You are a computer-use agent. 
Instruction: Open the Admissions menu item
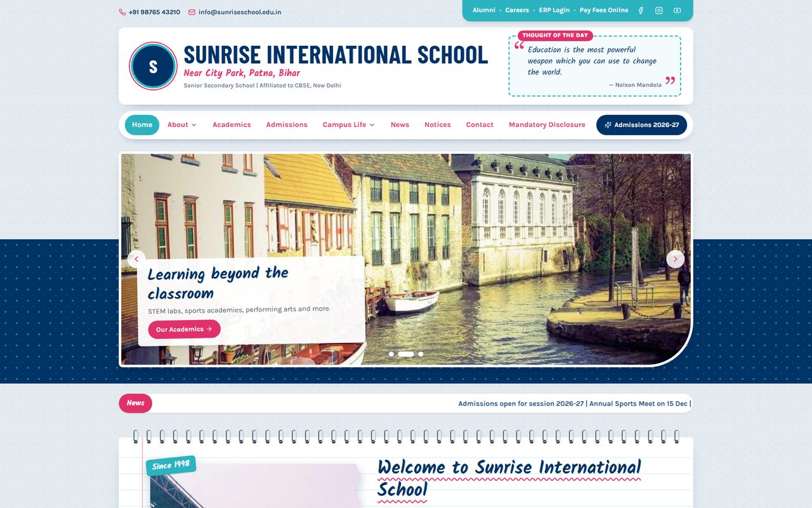coord(287,125)
